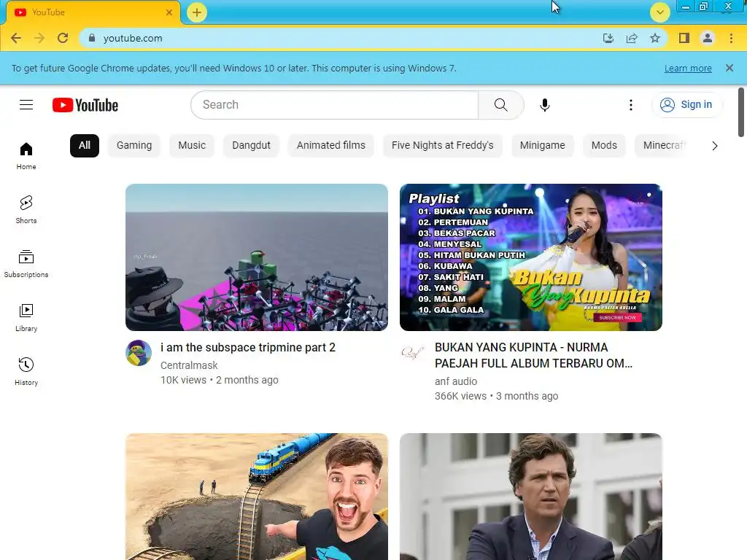Select the Minecraft filter chip
Image resolution: width=747 pixels, height=560 pixels.
[662, 146]
